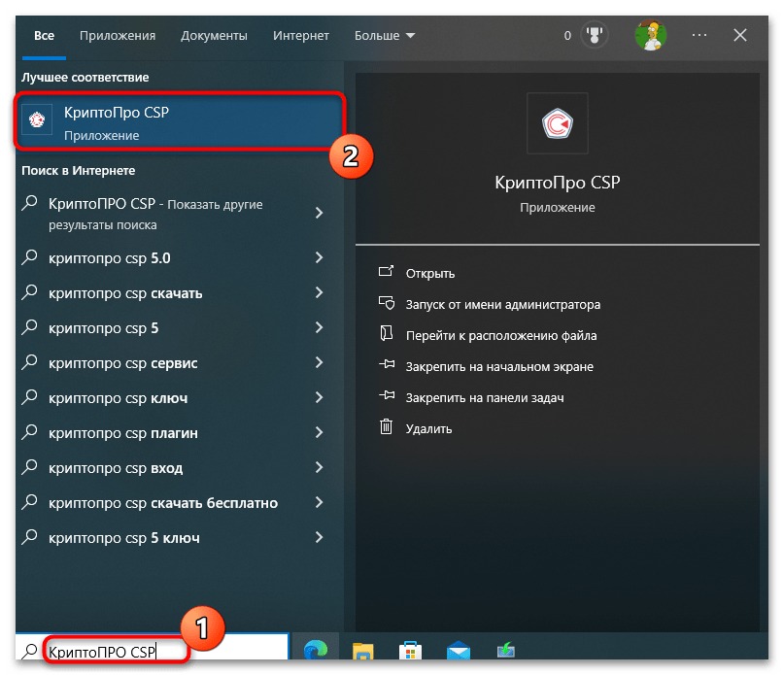The height and width of the screenshot is (675, 784).
Task: Click the trash bin icon for Удалить
Action: point(386,426)
